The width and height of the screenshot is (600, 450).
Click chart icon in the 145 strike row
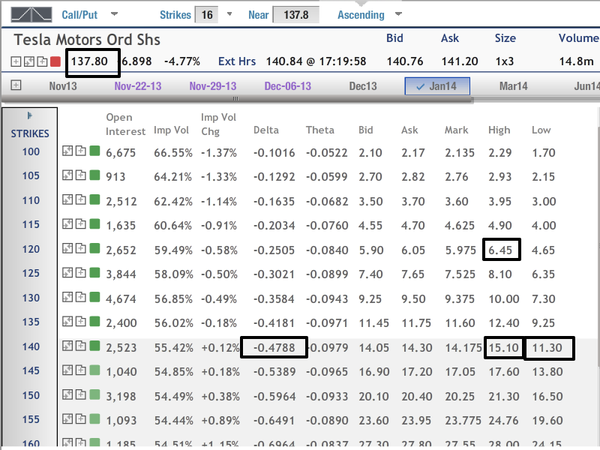coord(67,370)
